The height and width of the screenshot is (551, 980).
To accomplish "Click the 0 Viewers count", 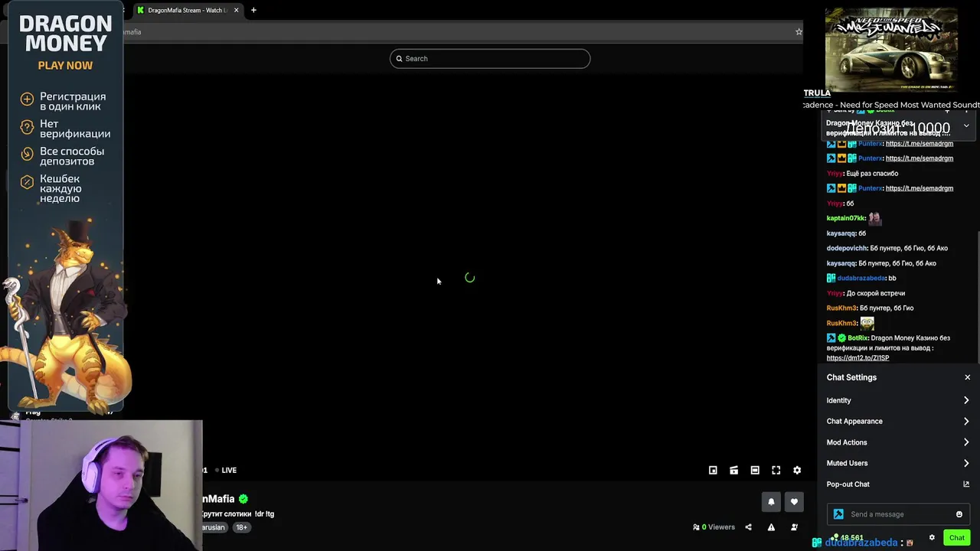I will [x=718, y=527].
